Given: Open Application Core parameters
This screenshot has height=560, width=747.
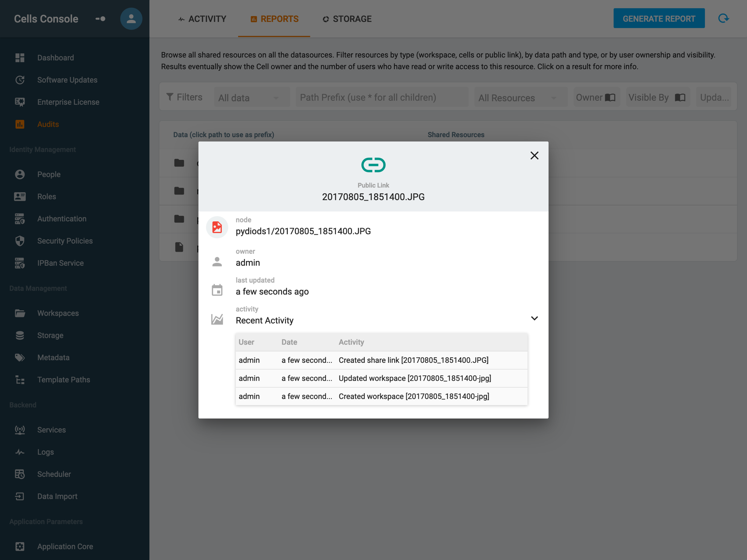Looking at the screenshot, I should click(x=65, y=546).
